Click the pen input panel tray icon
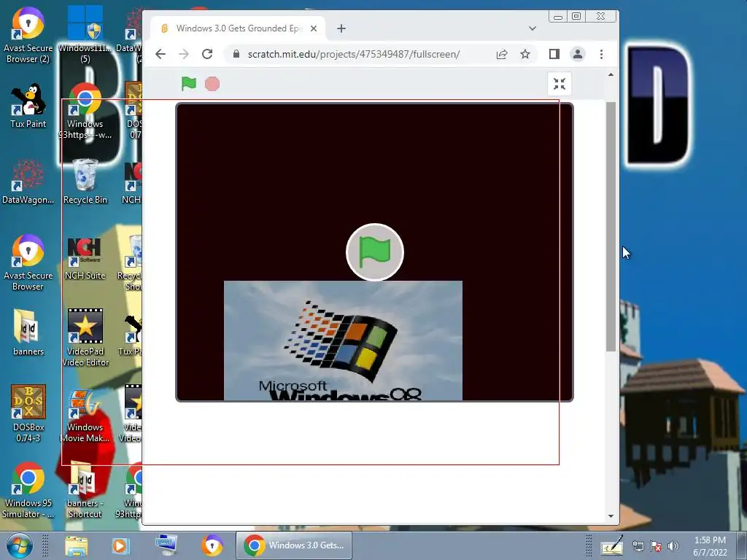 click(612, 545)
